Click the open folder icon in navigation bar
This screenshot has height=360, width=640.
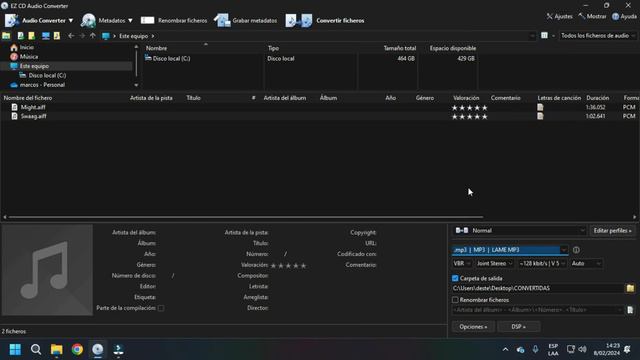(x=6, y=36)
